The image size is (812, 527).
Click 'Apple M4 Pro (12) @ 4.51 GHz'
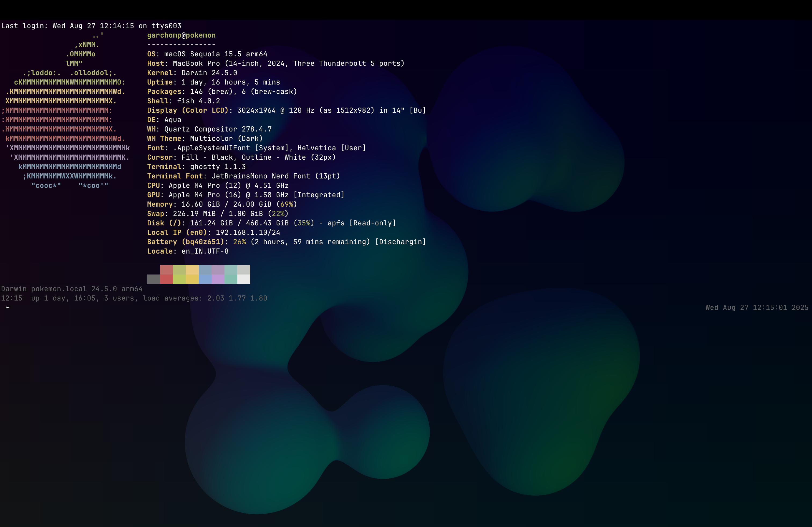coord(229,186)
